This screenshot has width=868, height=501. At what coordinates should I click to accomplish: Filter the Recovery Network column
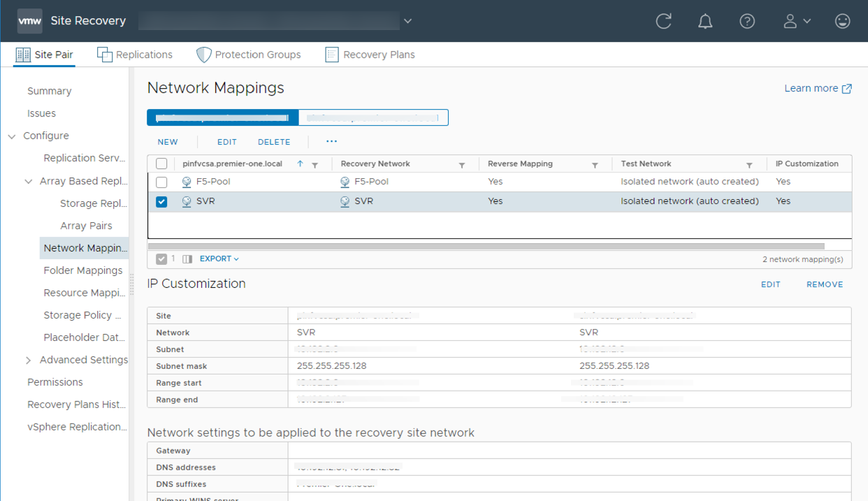tap(462, 165)
